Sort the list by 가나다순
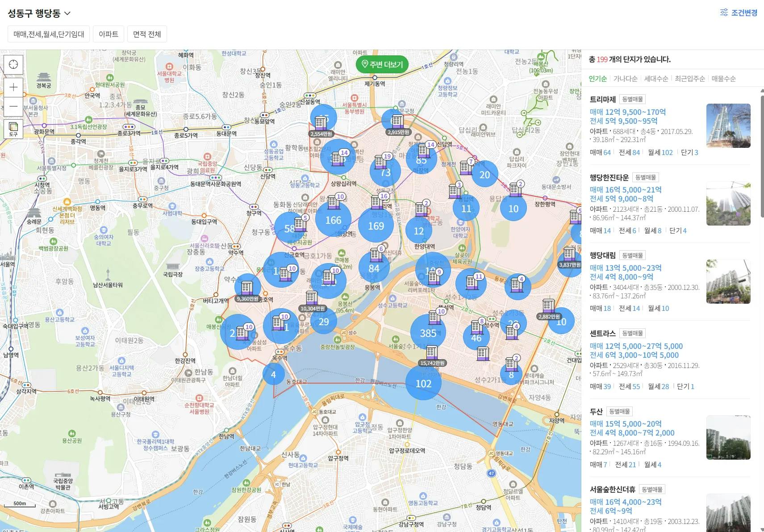The width and height of the screenshot is (764, 532). click(625, 79)
